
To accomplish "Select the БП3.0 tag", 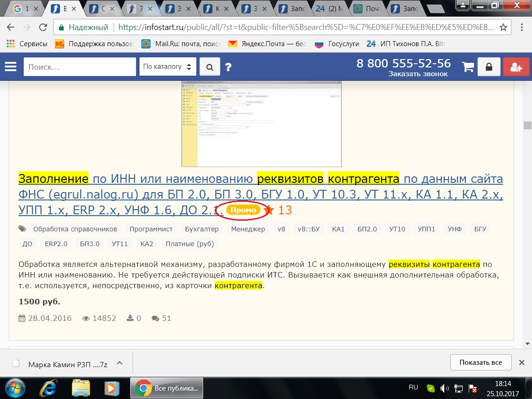I will [90, 244].
